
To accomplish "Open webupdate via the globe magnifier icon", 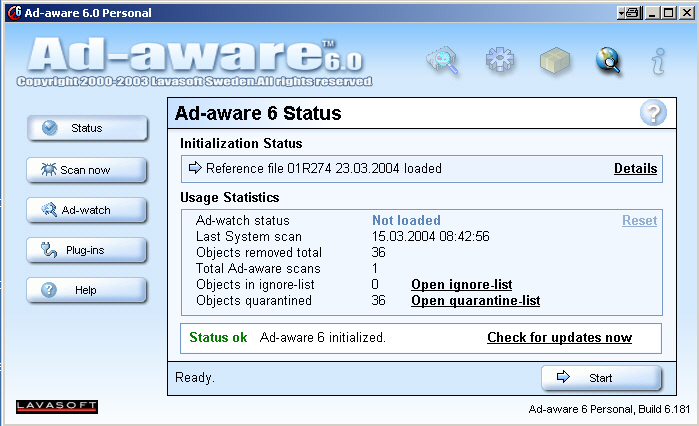I will tap(609, 60).
